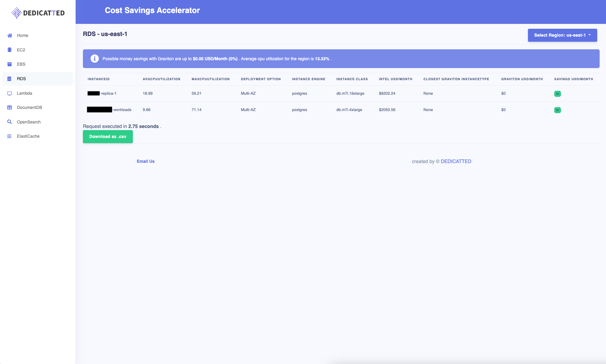Screen dimensions: 606x364
Task: Click the INSTANCE CLASS column header
Action: (x=352, y=79)
